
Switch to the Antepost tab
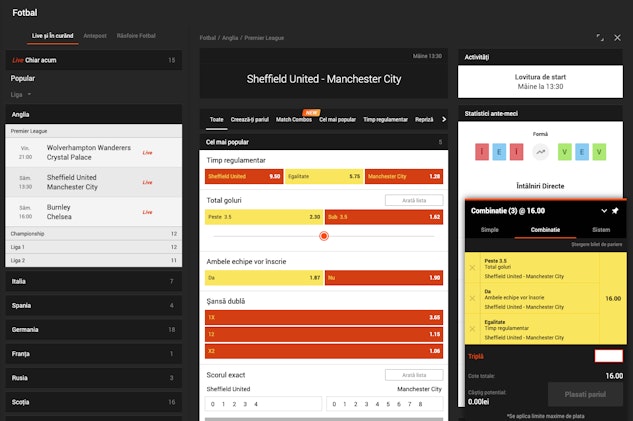point(97,36)
